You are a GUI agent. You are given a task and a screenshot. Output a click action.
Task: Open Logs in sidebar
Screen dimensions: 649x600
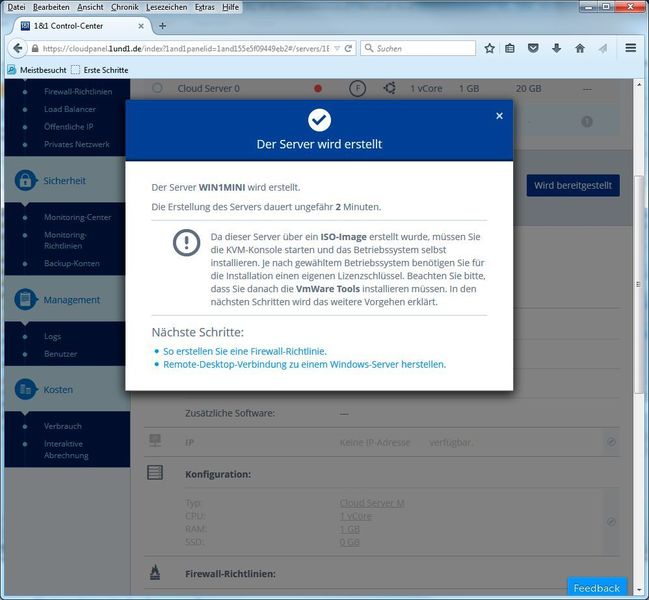click(x=53, y=336)
